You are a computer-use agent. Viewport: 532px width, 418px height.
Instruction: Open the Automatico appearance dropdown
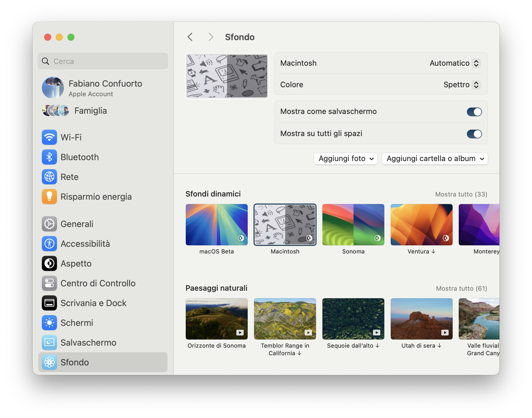click(x=455, y=63)
